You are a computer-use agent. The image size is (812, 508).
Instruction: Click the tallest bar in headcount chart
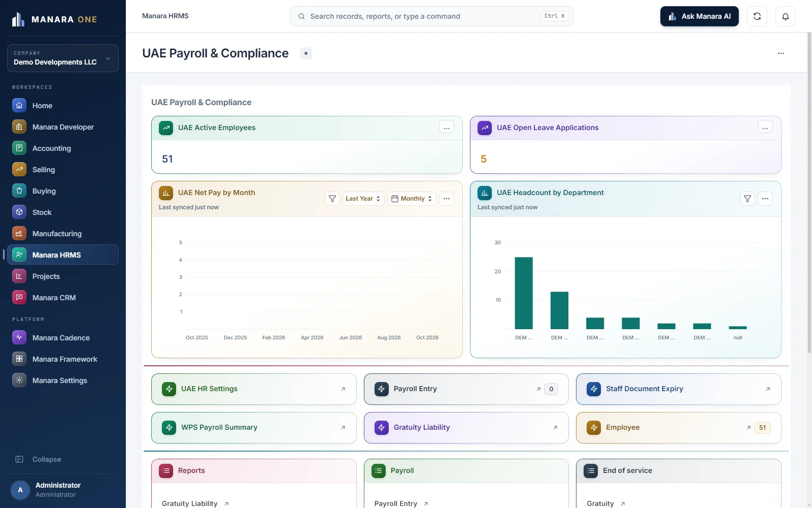tap(524, 293)
